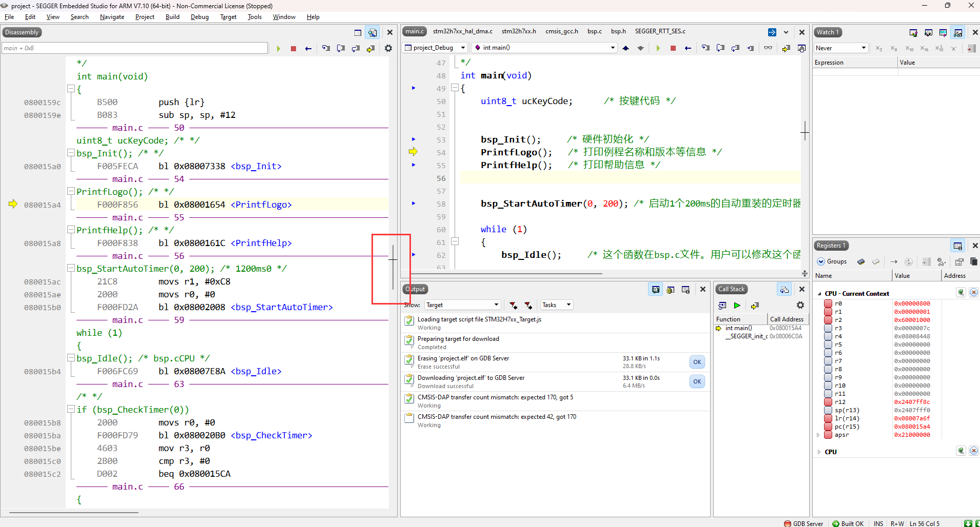The height and width of the screenshot is (527, 980).
Task: Click binary X2 display format in Watch
Action: [x=879, y=48]
